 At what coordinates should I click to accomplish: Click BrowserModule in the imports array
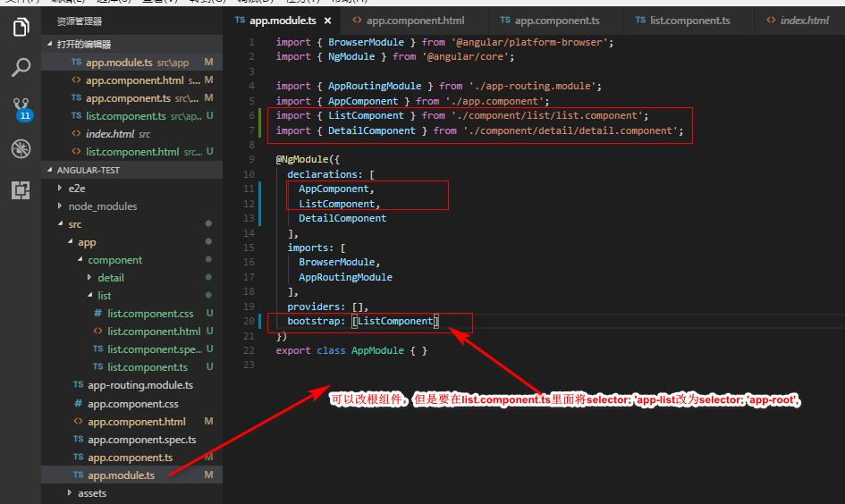pos(337,262)
